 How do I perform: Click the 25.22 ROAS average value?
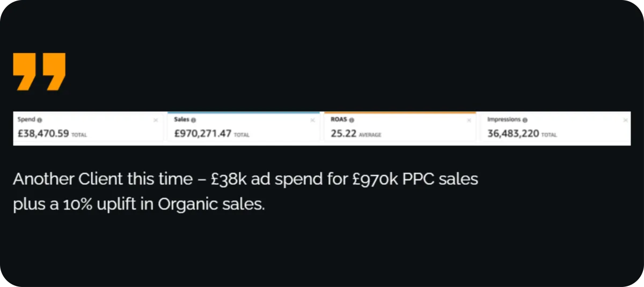click(343, 134)
